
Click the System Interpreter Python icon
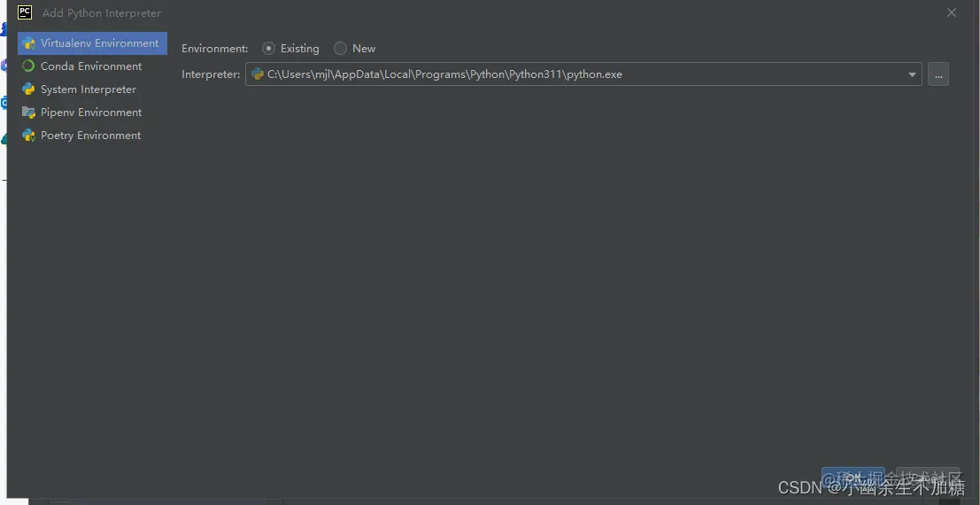(x=28, y=89)
